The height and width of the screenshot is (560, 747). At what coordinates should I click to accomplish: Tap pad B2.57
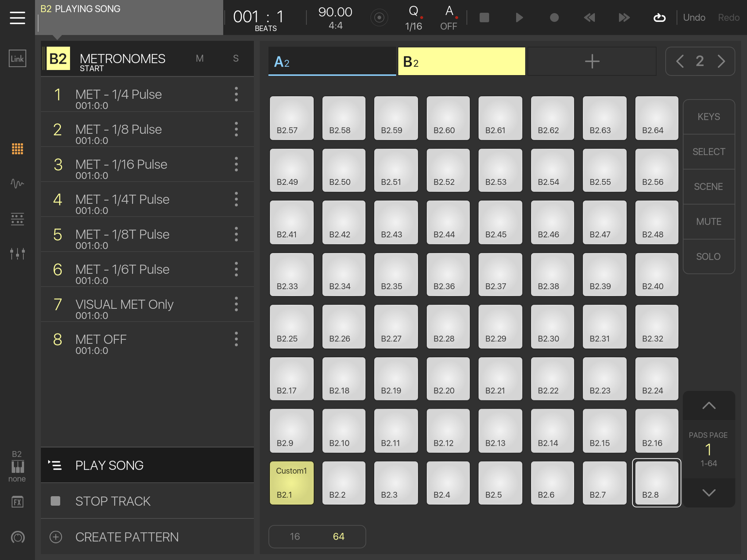(x=291, y=118)
